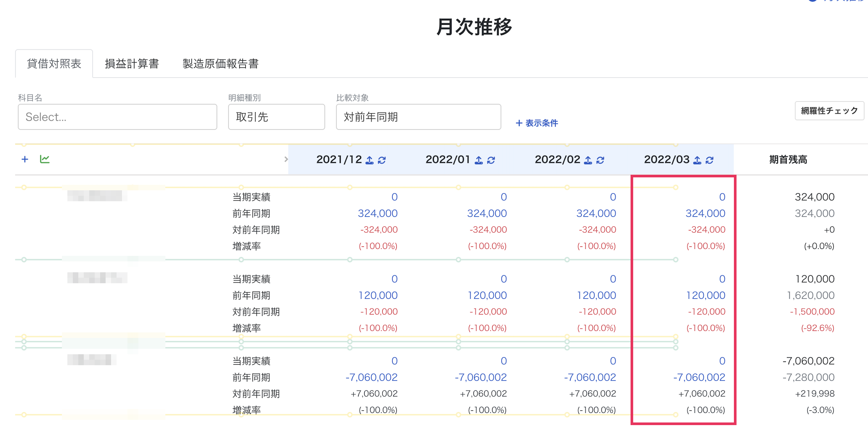This screenshot has width=868, height=430.
Task: Switch to the 製造原価報告書 tab
Action: 220,63
